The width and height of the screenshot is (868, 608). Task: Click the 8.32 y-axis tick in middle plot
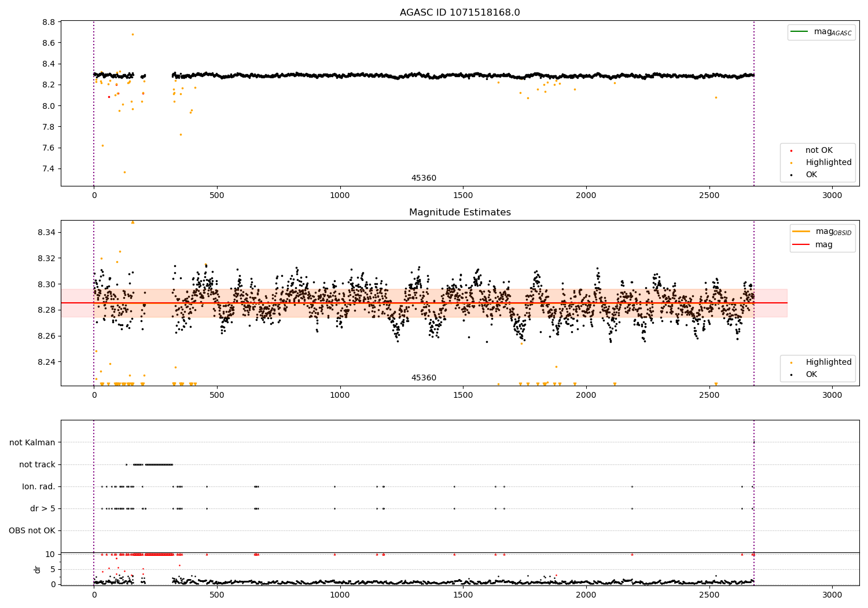coord(47,258)
